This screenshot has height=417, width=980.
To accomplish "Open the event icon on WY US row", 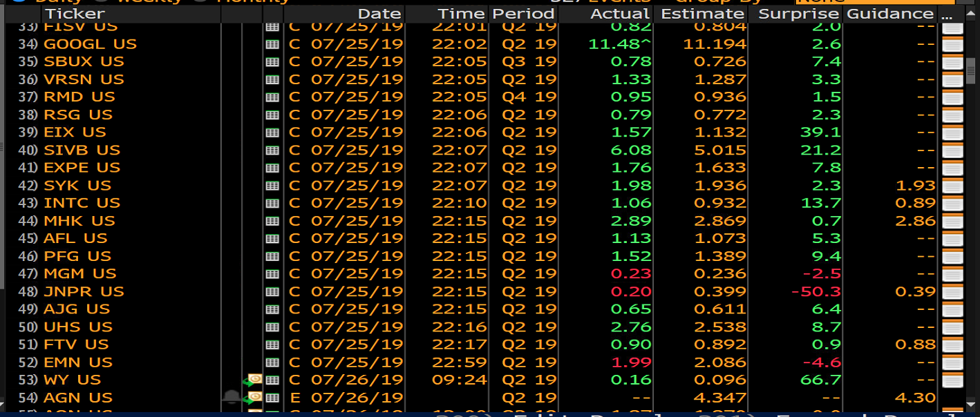I will click(x=254, y=380).
